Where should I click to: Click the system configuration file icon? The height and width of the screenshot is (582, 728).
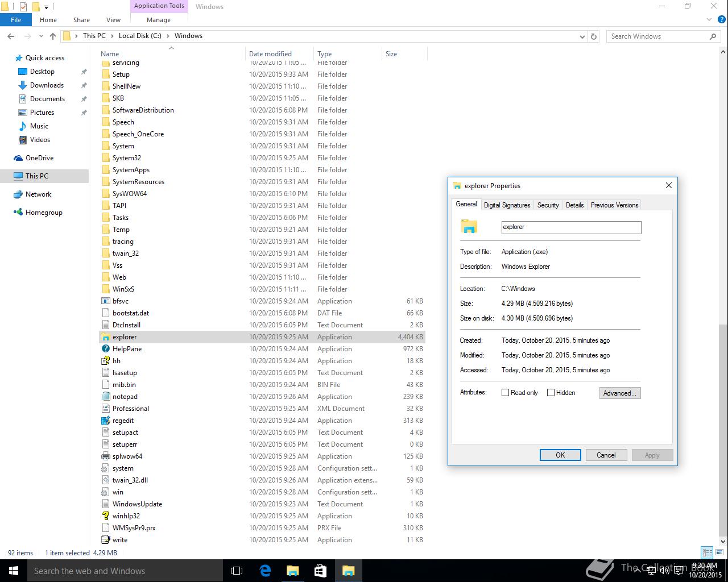[105, 468]
